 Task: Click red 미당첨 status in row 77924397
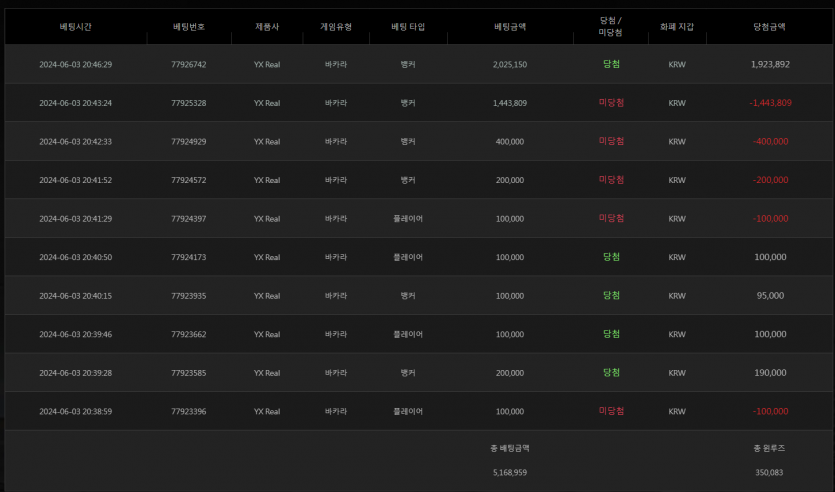click(611, 218)
